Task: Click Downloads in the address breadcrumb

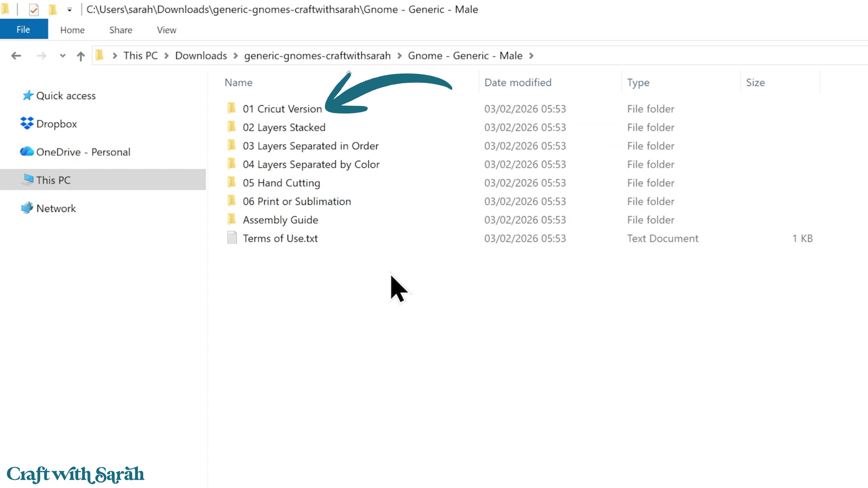Action: (201, 56)
